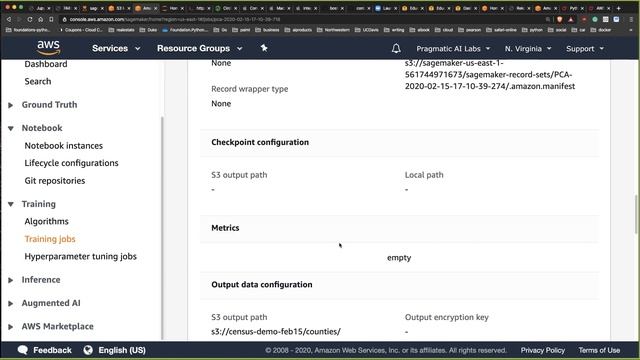Open Hyperparameter tuning jobs

[x=80, y=256]
